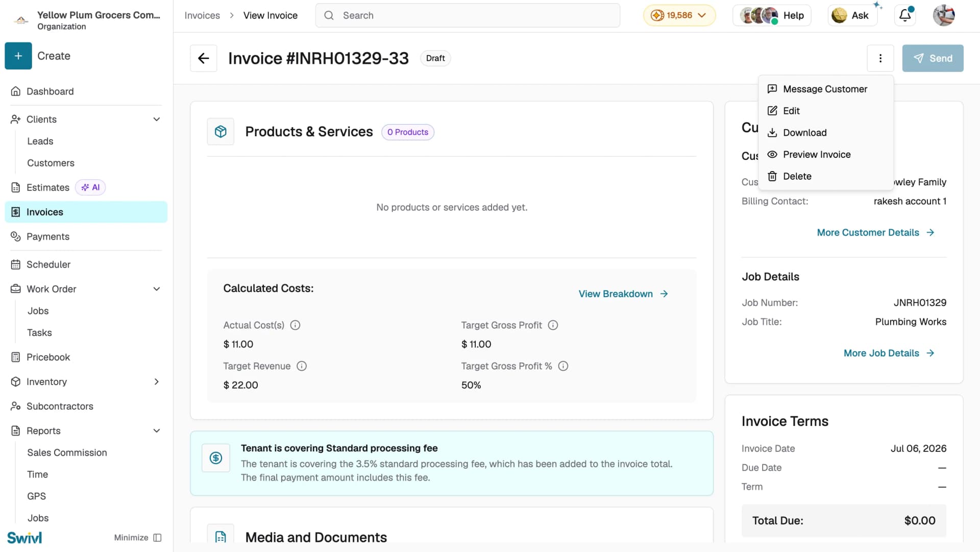Open the 19,586 credits dropdown
This screenshot has height=552, width=980.
pyautogui.click(x=679, y=15)
